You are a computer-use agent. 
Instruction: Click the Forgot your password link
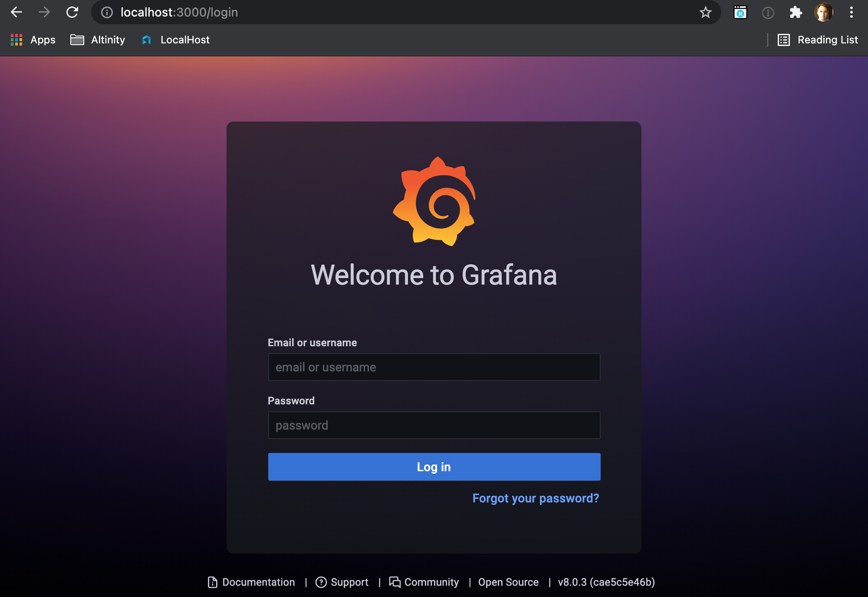[x=536, y=498]
